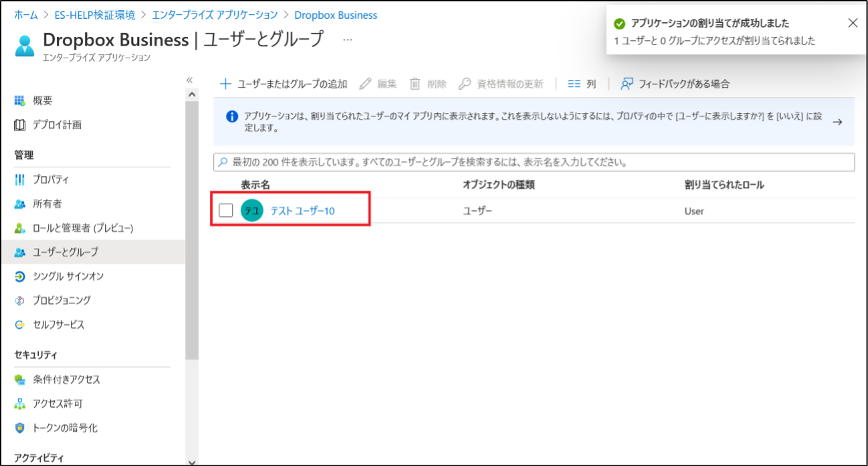Click the ロールと管理者 icon
The height and width of the screenshot is (466, 868).
pyautogui.click(x=20, y=229)
